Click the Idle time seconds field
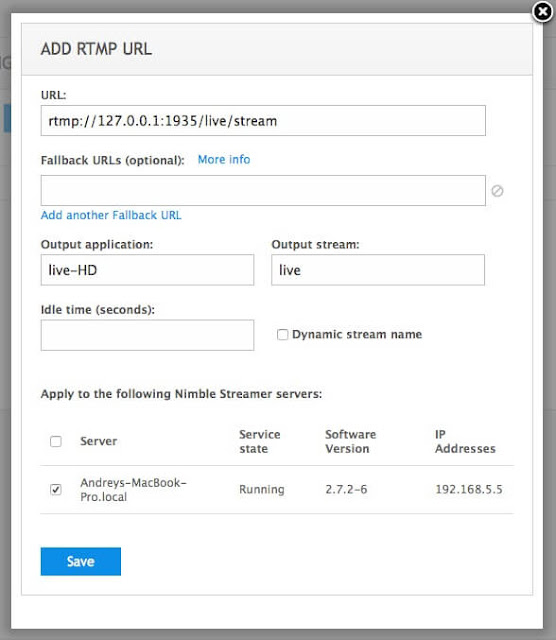 (x=147, y=335)
